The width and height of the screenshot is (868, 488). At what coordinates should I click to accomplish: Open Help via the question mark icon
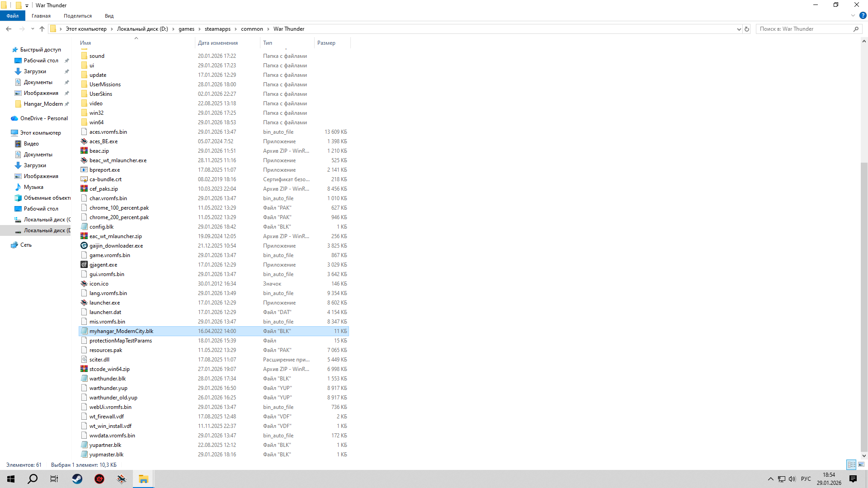pos(863,15)
